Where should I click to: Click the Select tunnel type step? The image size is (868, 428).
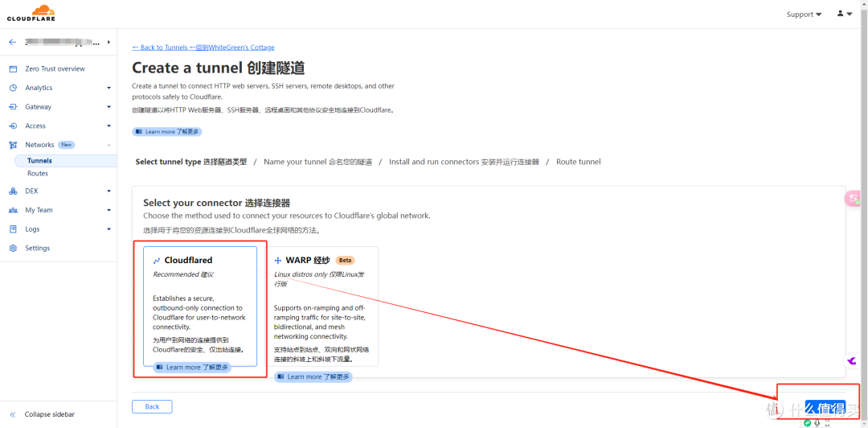[x=191, y=162]
